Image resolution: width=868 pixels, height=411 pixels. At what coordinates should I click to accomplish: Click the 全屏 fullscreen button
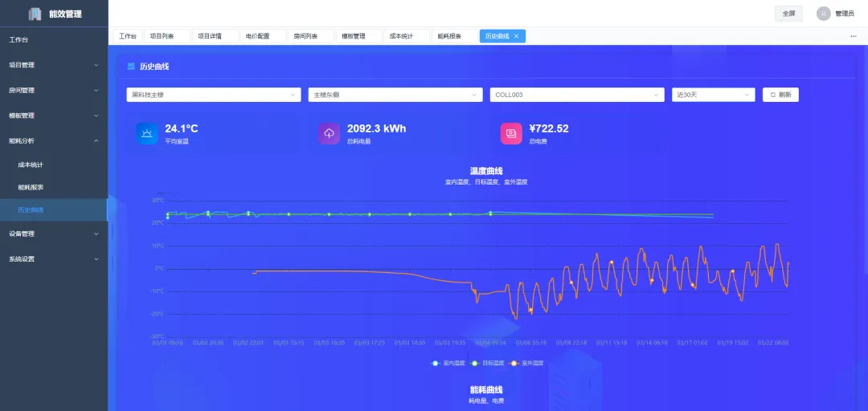pyautogui.click(x=788, y=14)
